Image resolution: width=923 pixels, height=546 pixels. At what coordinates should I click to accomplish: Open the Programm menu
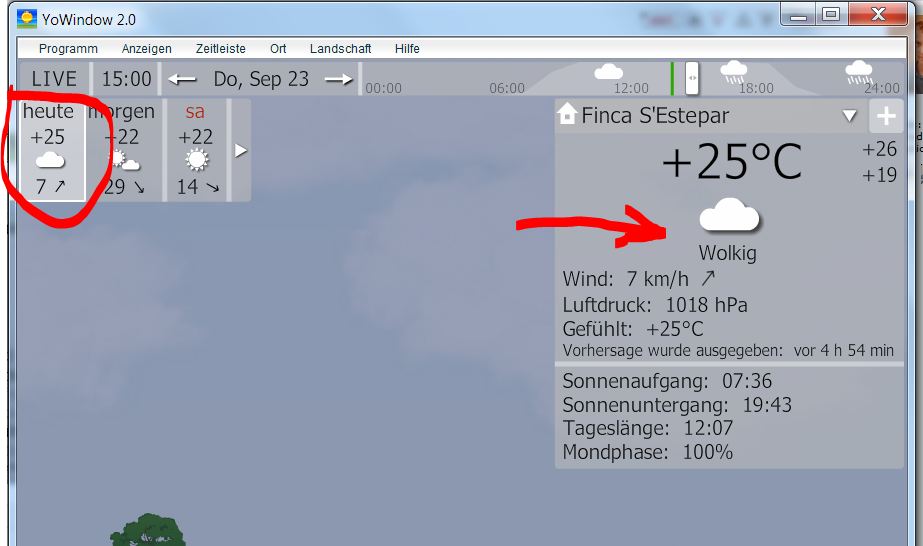pos(68,49)
